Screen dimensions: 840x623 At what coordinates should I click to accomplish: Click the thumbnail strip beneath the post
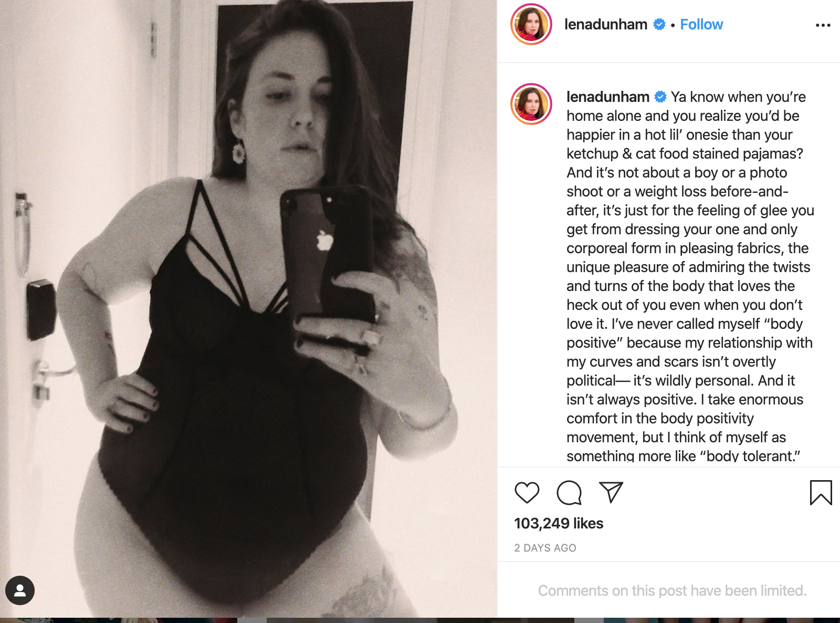coord(420,620)
